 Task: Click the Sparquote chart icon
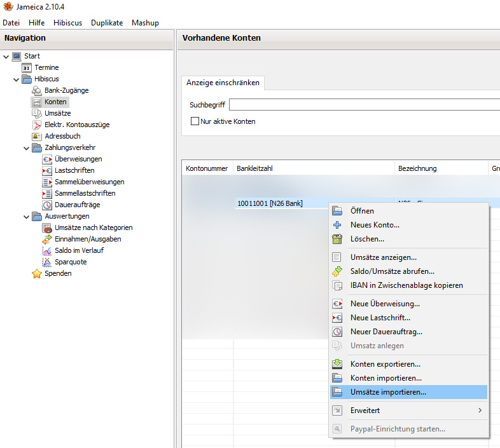point(47,262)
